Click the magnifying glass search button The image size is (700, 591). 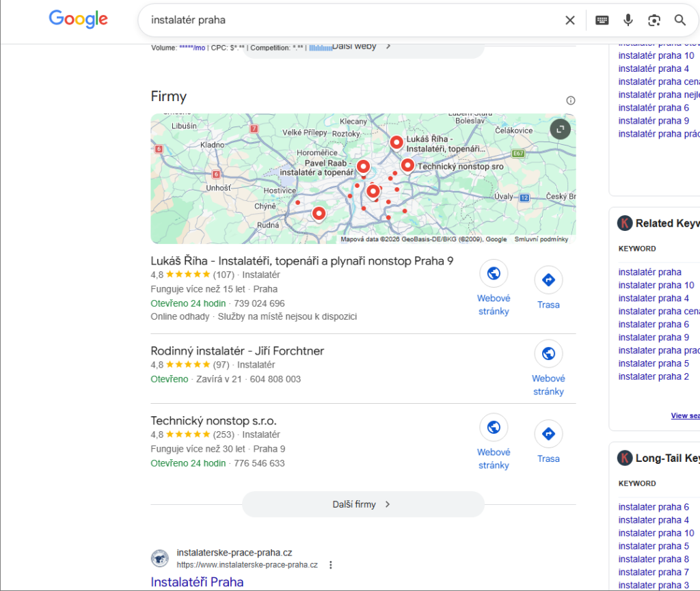click(x=679, y=20)
